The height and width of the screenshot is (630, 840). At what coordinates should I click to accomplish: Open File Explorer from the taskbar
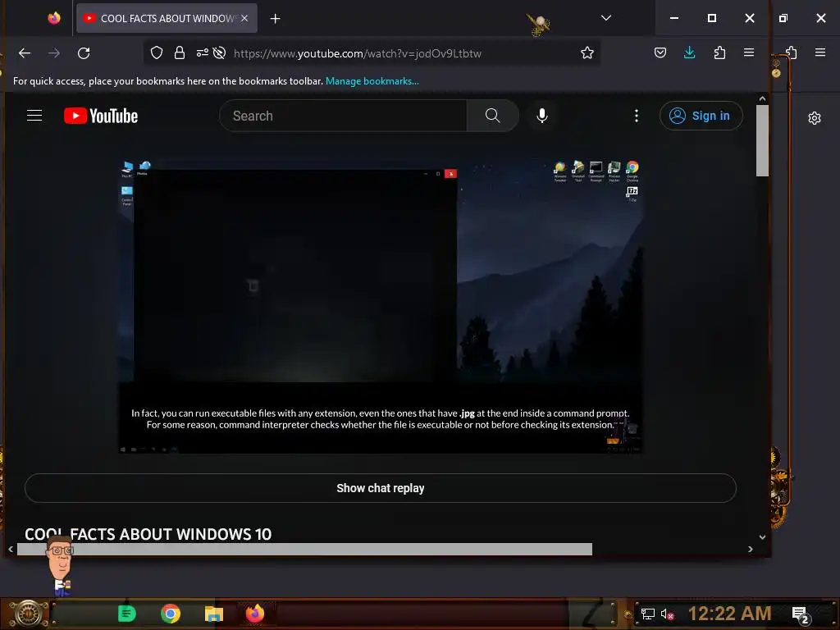coord(214,614)
